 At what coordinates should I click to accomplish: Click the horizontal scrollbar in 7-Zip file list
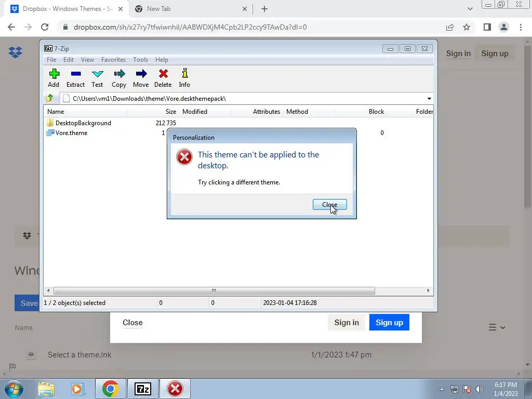click(214, 290)
